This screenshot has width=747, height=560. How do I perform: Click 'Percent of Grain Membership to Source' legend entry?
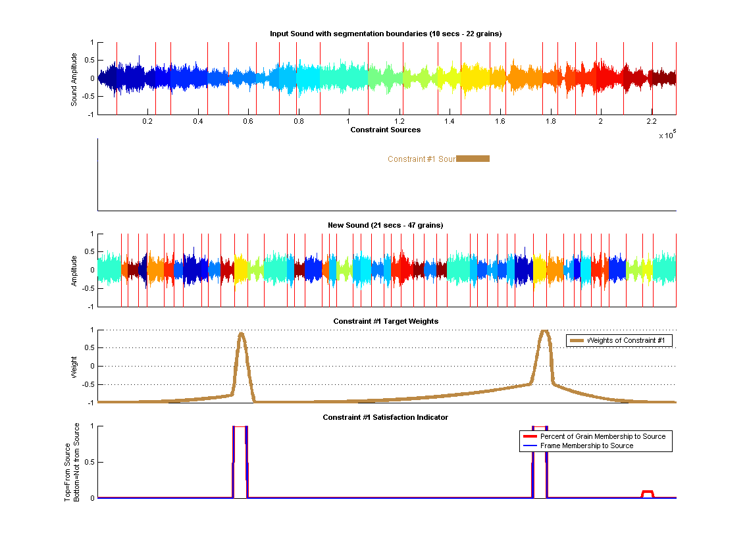pos(602,436)
